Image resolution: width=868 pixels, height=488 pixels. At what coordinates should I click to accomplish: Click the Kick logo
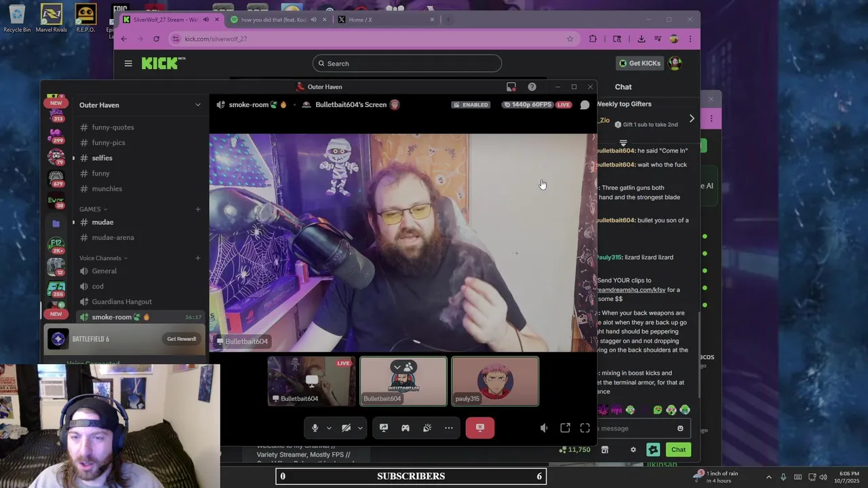[163, 63]
